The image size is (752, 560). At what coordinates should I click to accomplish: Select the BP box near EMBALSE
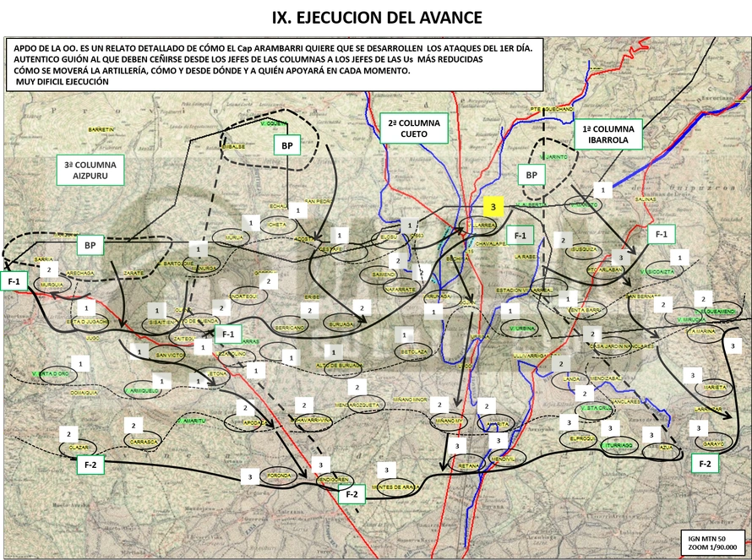(286, 145)
